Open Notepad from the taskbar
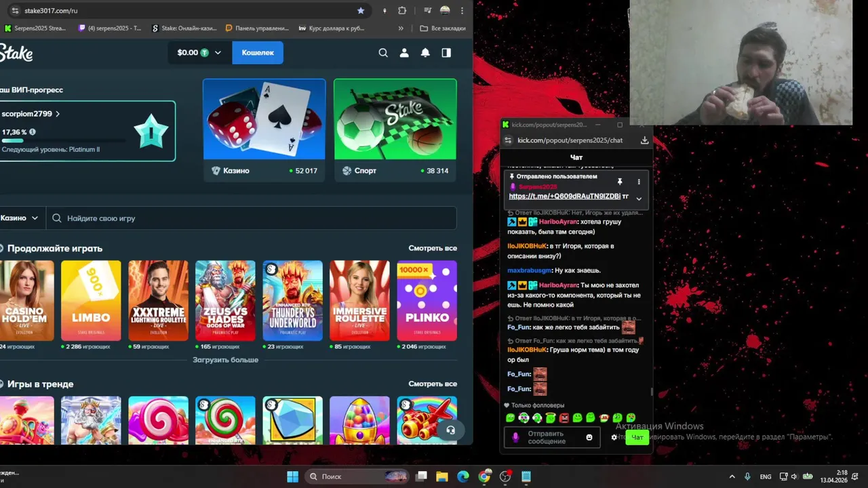Viewport: 868px width, 488px height. click(526, 476)
